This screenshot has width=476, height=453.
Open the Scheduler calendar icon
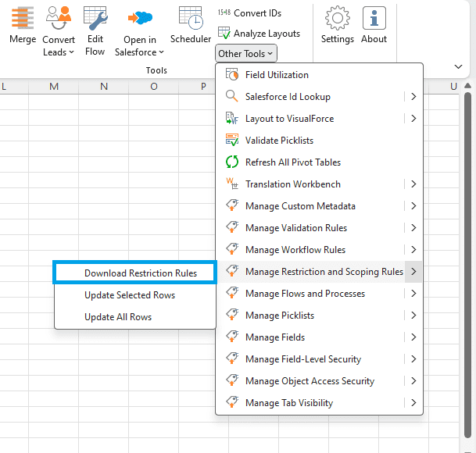coord(191,17)
